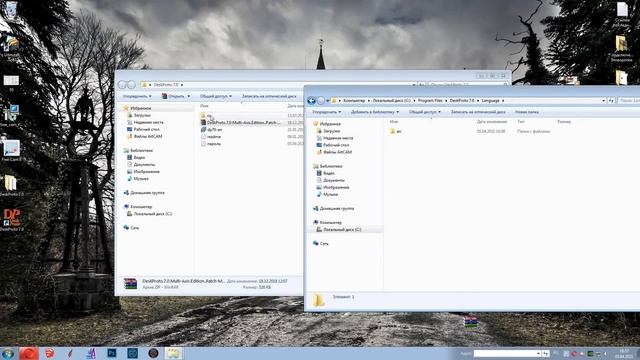Select the 'ru' folder in rear DeskProto window

coord(206,116)
